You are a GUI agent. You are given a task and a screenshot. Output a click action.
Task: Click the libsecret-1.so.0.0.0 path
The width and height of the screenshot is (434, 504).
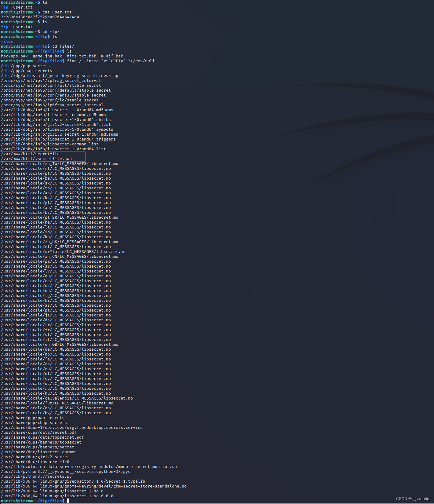click(57, 496)
